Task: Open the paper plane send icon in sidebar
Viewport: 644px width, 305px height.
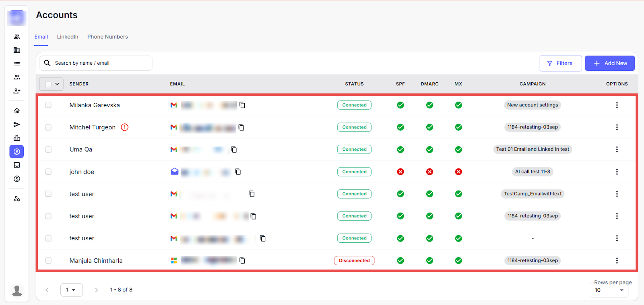Action: click(x=17, y=125)
